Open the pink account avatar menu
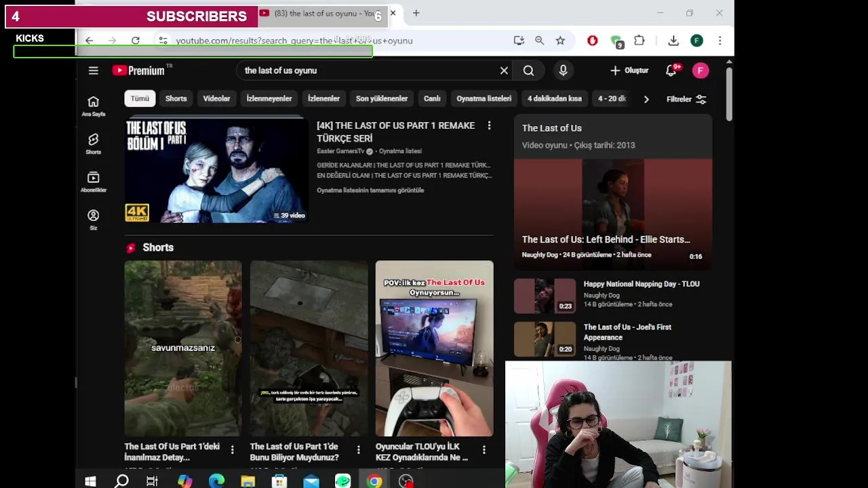 coord(701,70)
